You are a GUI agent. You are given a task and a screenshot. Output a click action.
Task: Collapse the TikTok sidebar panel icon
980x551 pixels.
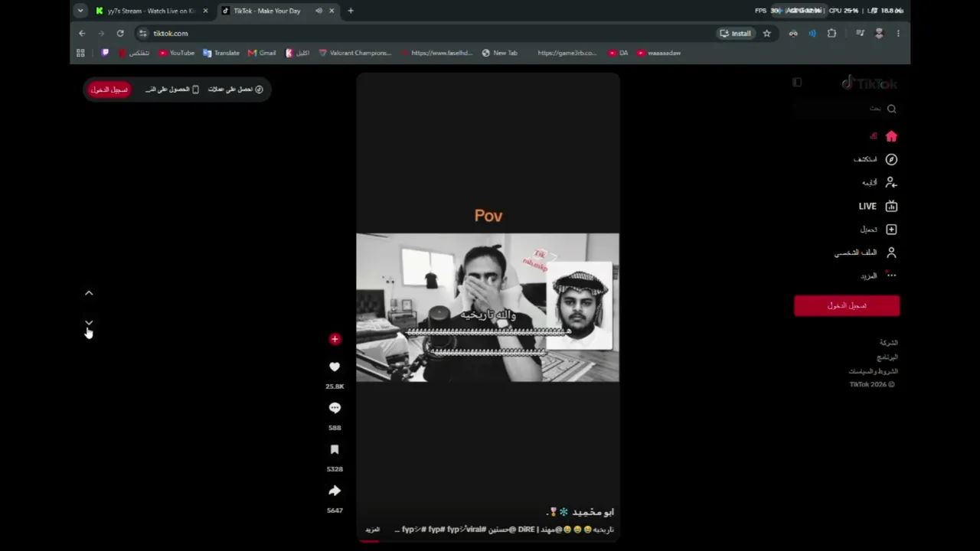point(797,83)
